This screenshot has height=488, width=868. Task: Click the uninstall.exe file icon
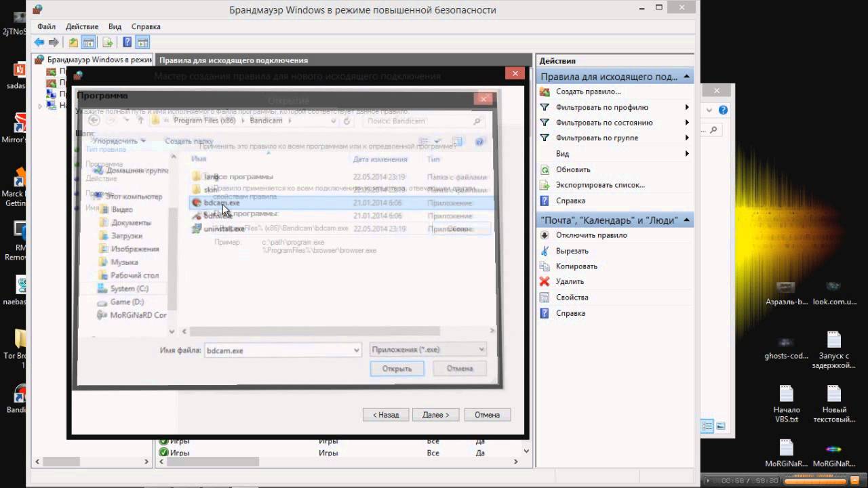point(197,229)
